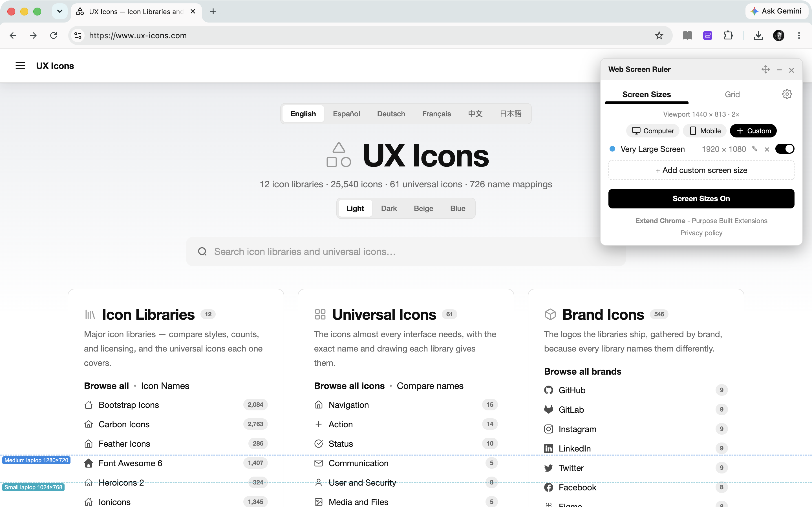Open the Bootstrap Icons library link

pyautogui.click(x=129, y=405)
